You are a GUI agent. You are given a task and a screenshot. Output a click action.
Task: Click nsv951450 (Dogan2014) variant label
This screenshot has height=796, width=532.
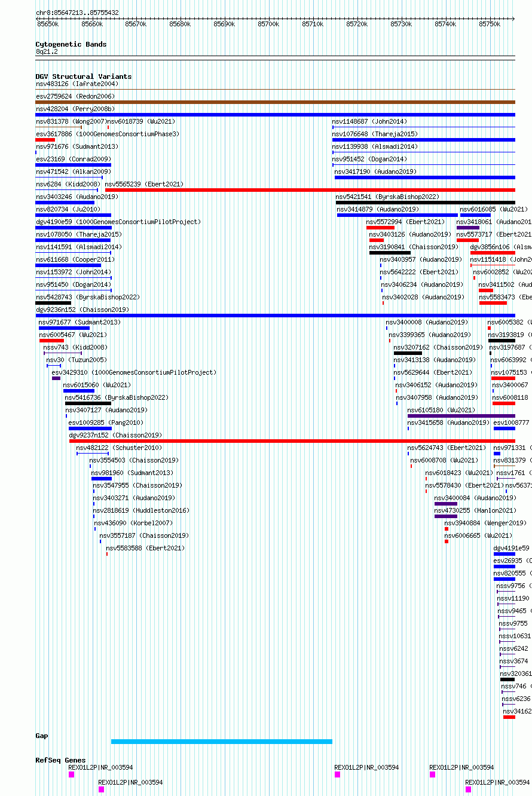click(74, 284)
